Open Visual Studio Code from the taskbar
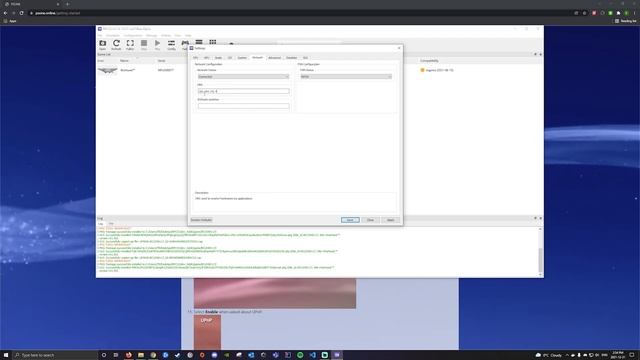 tap(312, 355)
